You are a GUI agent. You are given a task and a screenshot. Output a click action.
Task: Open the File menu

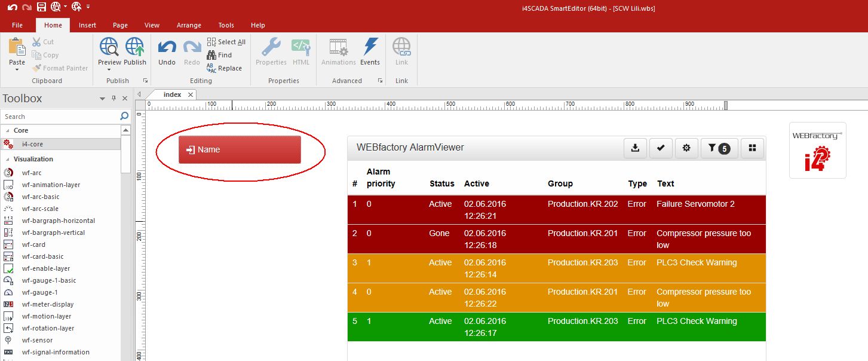[x=17, y=25]
